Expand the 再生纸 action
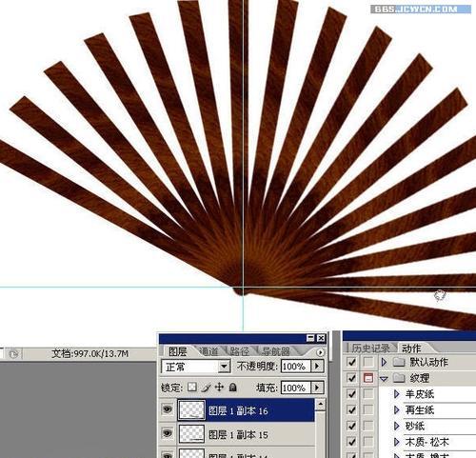Viewport: 476px width, 458px height. (396, 409)
